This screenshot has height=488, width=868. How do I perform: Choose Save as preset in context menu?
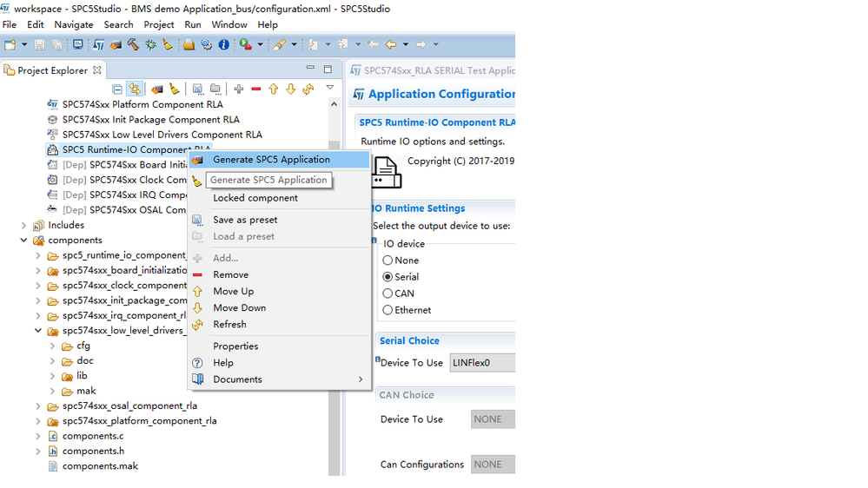tap(279, 221)
